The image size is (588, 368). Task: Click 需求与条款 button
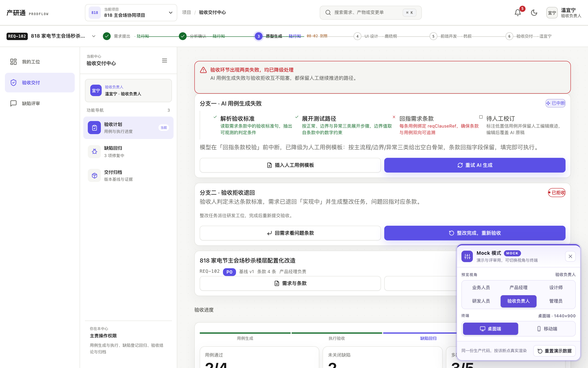click(290, 283)
